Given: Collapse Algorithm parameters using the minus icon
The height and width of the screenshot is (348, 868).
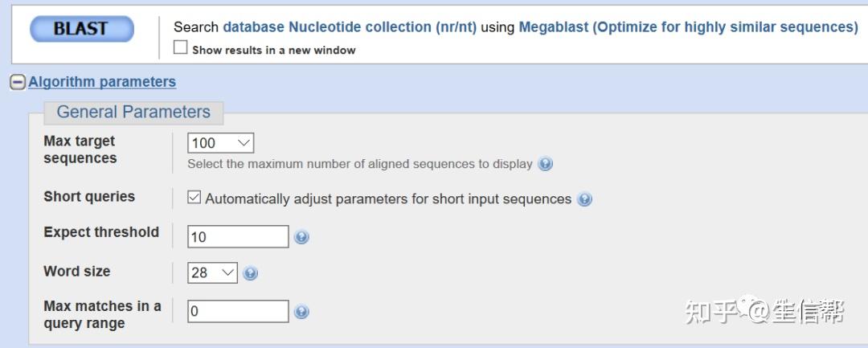Looking at the screenshot, I should tap(18, 82).
